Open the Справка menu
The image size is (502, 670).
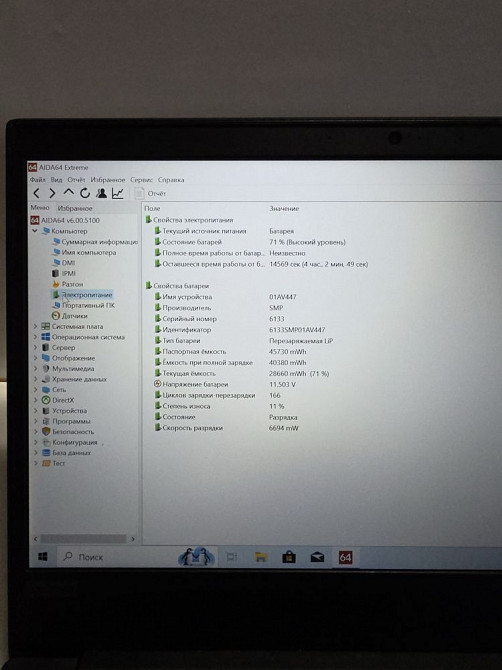click(x=171, y=179)
